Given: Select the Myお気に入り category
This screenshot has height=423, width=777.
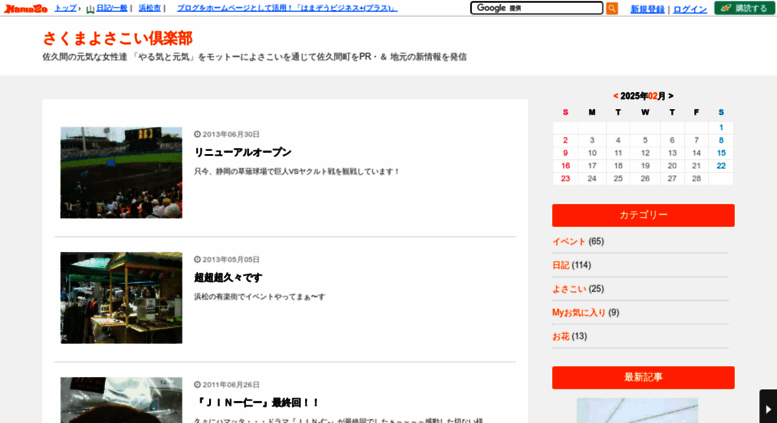Looking at the screenshot, I should 579,313.
